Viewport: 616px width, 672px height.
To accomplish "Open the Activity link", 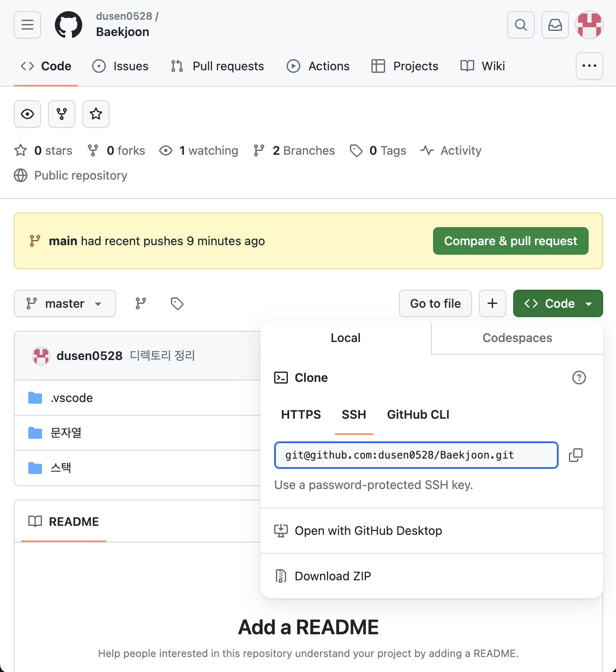I will pyautogui.click(x=451, y=150).
